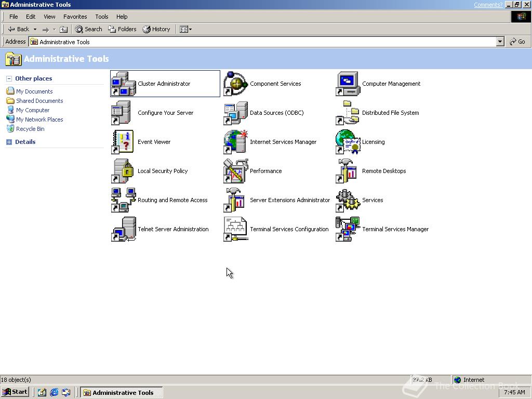The height and width of the screenshot is (399, 532).
Task: Open the History toolbar button
Action: tap(156, 29)
